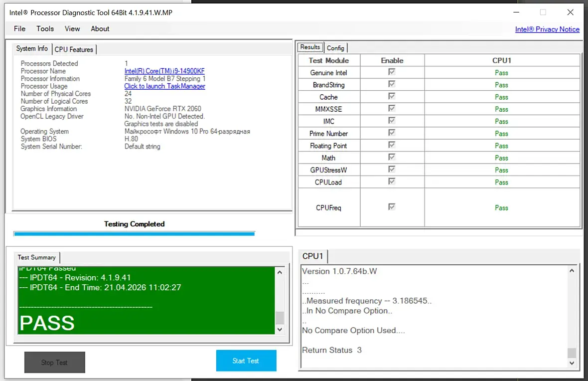Click the Start Test button

(x=246, y=361)
